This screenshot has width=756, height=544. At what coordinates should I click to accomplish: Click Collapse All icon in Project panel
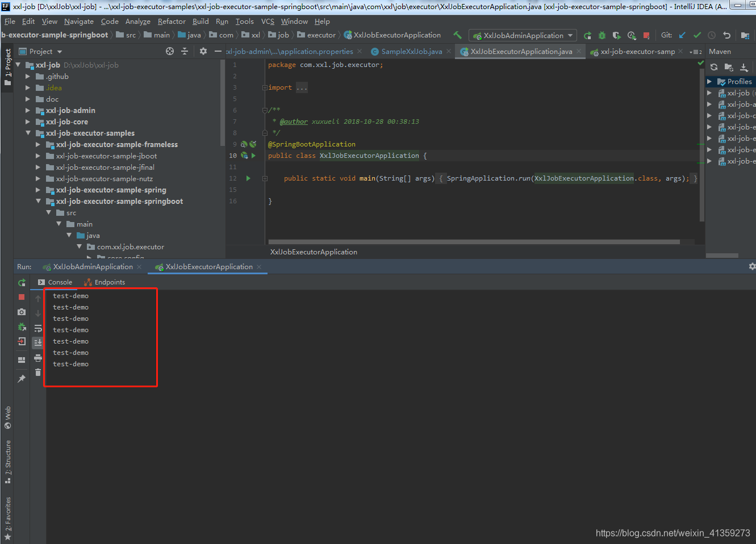point(185,51)
